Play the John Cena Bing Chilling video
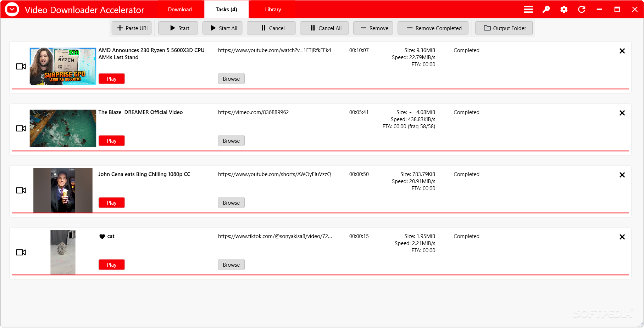The width and height of the screenshot is (644, 328). pos(112,203)
